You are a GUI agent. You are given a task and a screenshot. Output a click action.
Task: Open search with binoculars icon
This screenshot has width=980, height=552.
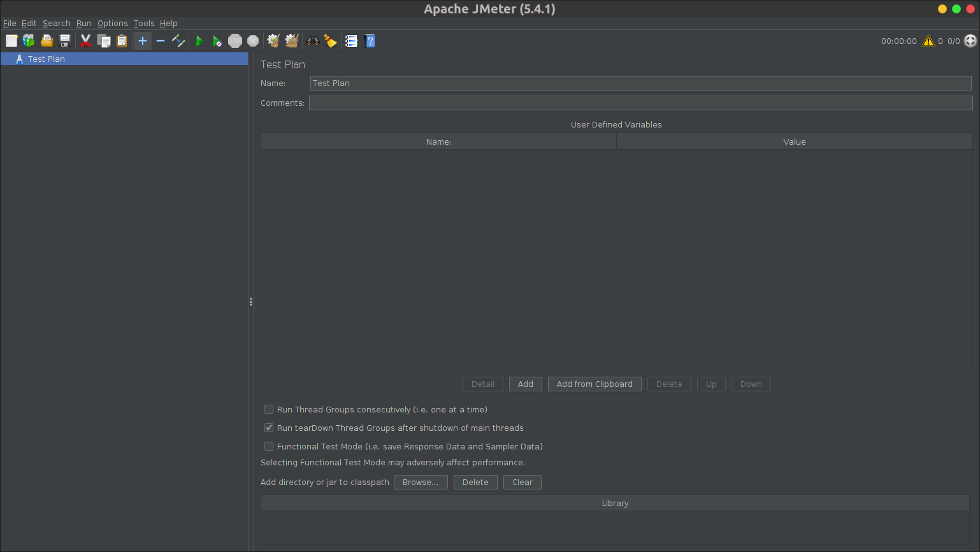tap(313, 41)
